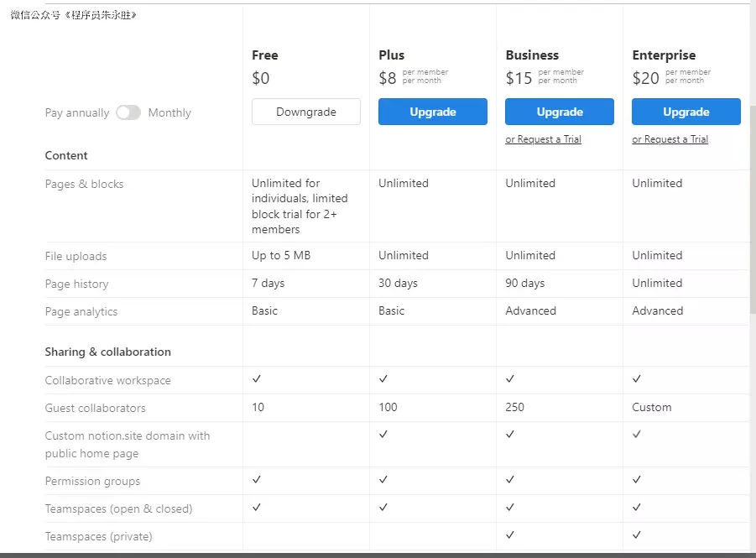Click the Enterprise plan heading
The height and width of the screenshot is (558, 756).
pos(664,55)
